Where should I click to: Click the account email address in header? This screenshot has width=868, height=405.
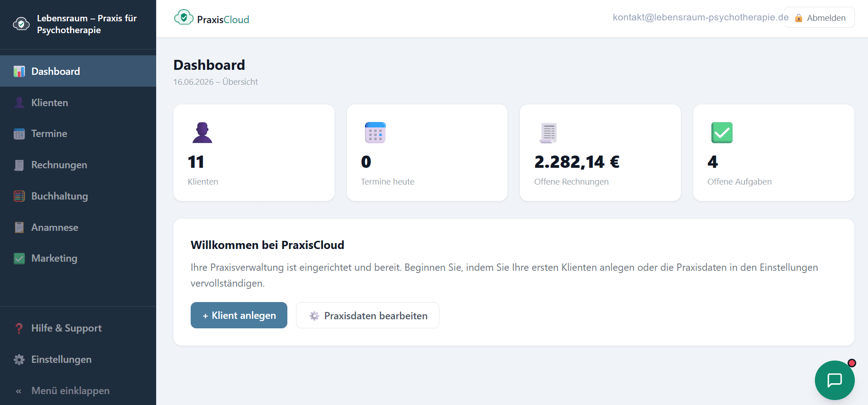click(700, 17)
